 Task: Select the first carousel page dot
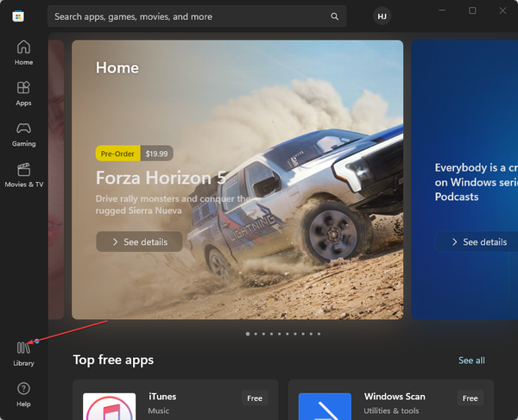[x=248, y=334]
